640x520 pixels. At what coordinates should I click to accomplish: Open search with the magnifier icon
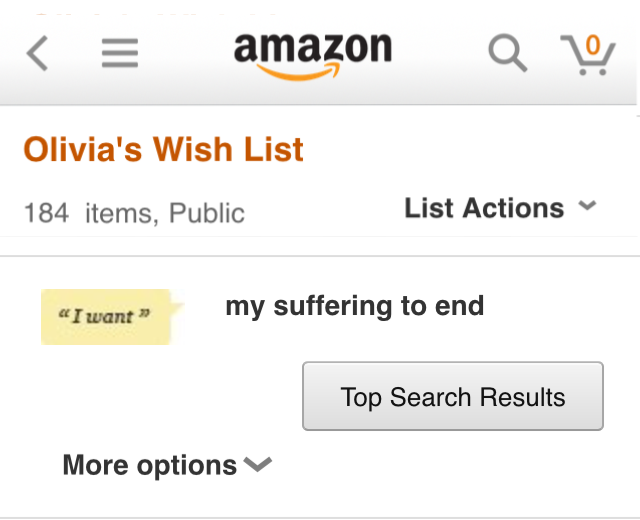tap(508, 53)
